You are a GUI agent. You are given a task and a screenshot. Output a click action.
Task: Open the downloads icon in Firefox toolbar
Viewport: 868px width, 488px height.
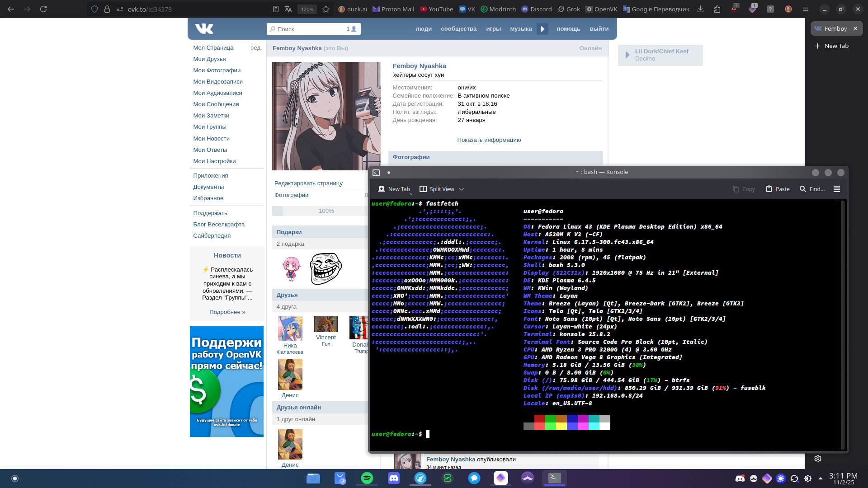coord(700,9)
